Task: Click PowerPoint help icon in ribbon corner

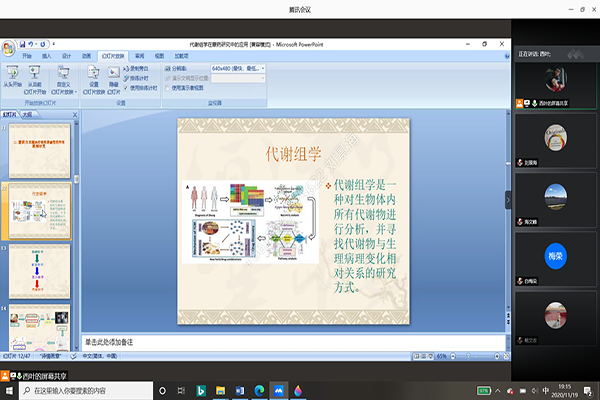Action: [503, 56]
